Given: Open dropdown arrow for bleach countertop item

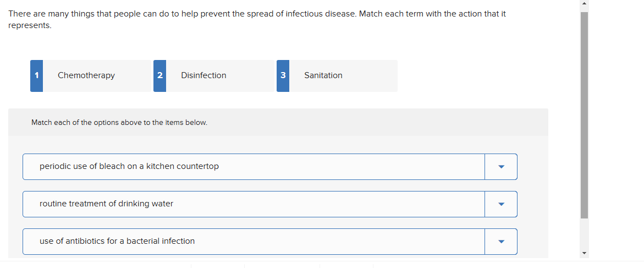Looking at the screenshot, I should click(500, 167).
